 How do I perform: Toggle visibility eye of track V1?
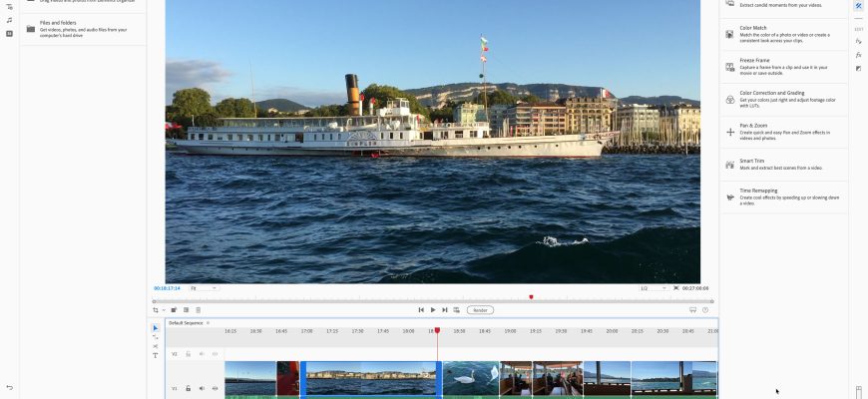click(215, 388)
